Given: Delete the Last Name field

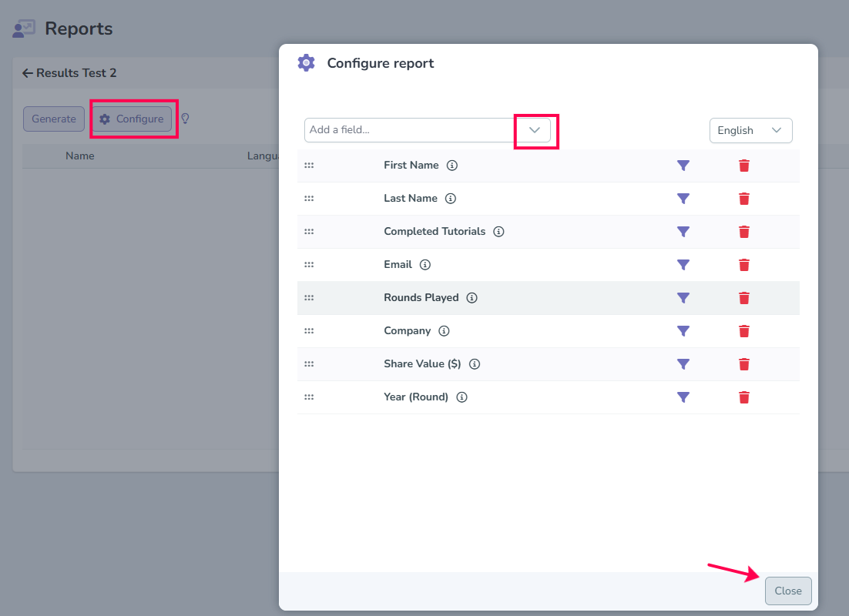Looking at the screenshot, I should click(744, 199).
